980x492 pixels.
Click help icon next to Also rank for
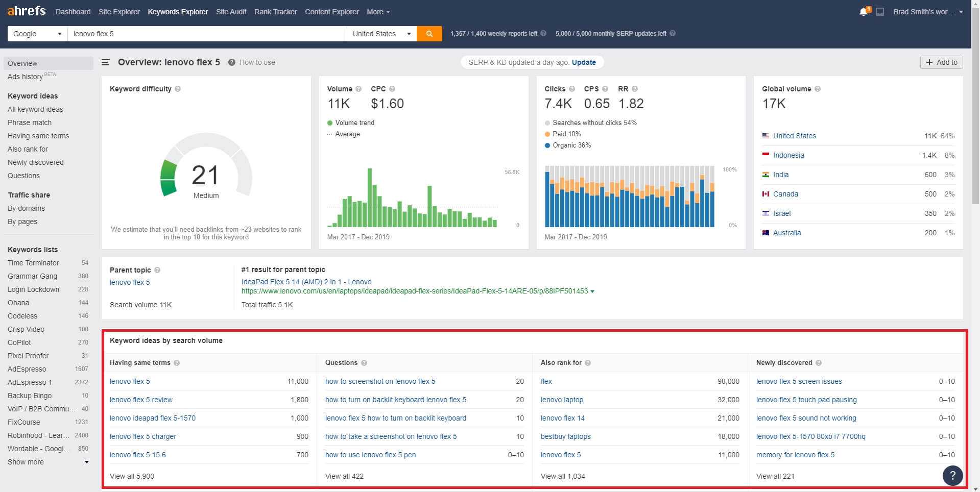[x=588, y=363]
